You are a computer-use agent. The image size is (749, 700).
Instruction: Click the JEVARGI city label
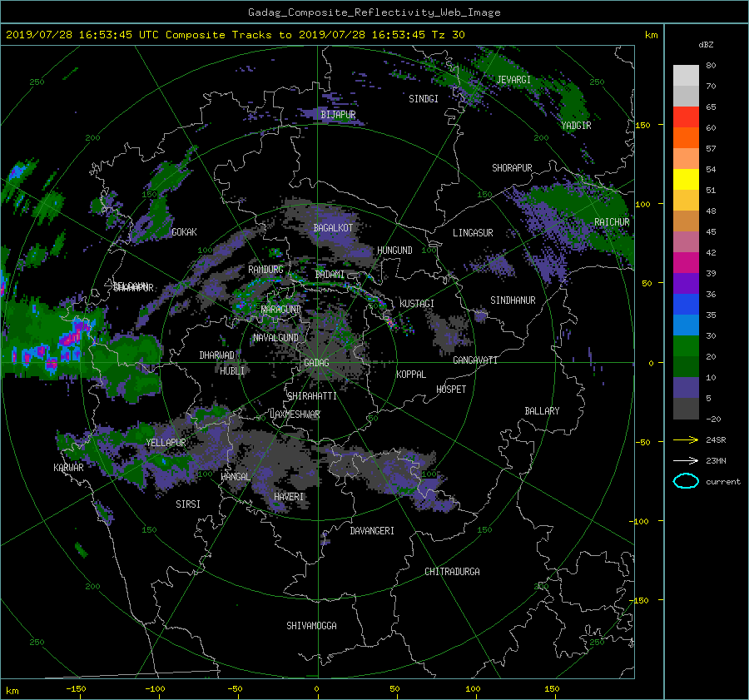pos(513,80)
